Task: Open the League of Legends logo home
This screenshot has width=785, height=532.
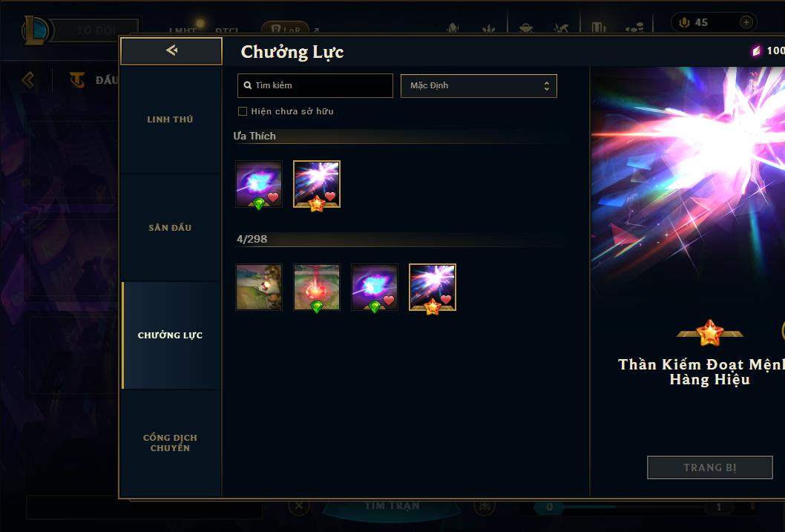Action: pos(36,30)
